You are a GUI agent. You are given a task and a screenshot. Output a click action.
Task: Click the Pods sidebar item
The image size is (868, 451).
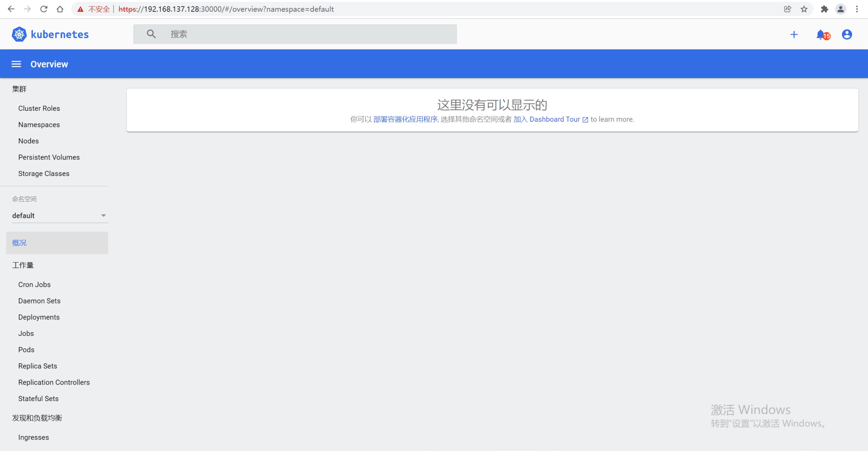click(x=26, y=349)
